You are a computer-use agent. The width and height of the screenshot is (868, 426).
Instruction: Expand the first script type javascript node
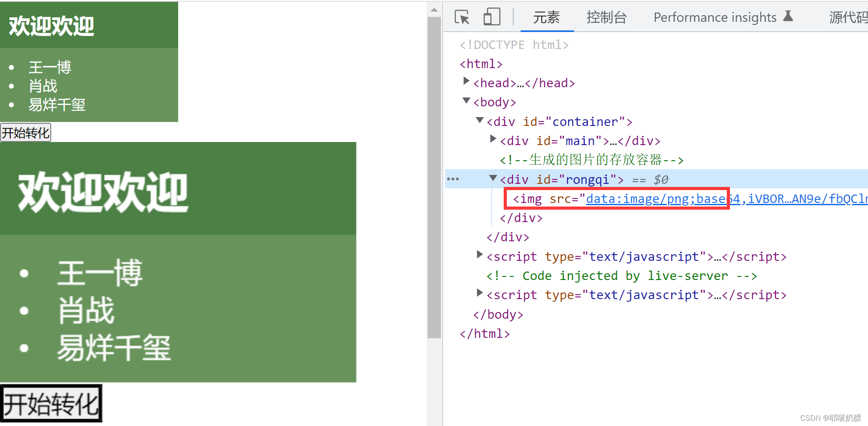[479, 255]
